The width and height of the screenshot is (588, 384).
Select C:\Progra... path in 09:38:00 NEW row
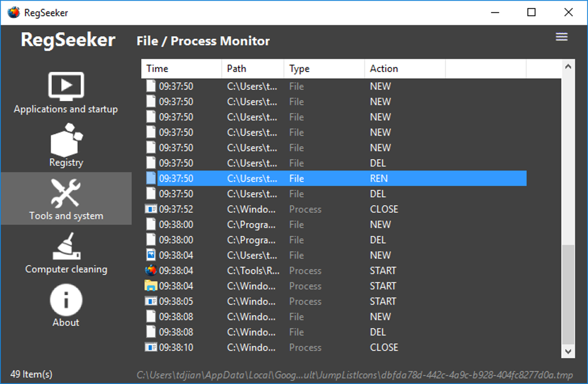click(251, 225)
